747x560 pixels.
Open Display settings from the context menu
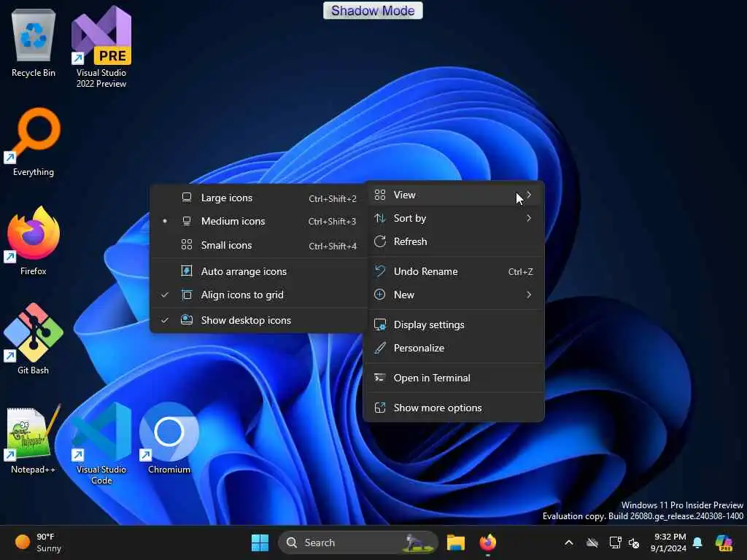(x=454, y=324)
